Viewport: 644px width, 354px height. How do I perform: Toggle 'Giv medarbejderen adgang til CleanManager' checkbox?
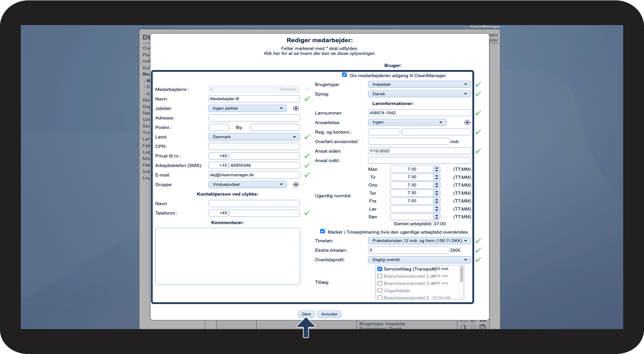344,75
